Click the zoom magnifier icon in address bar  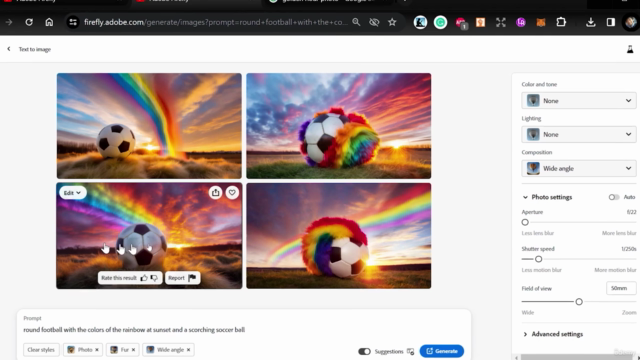click(x=356, y=22)
